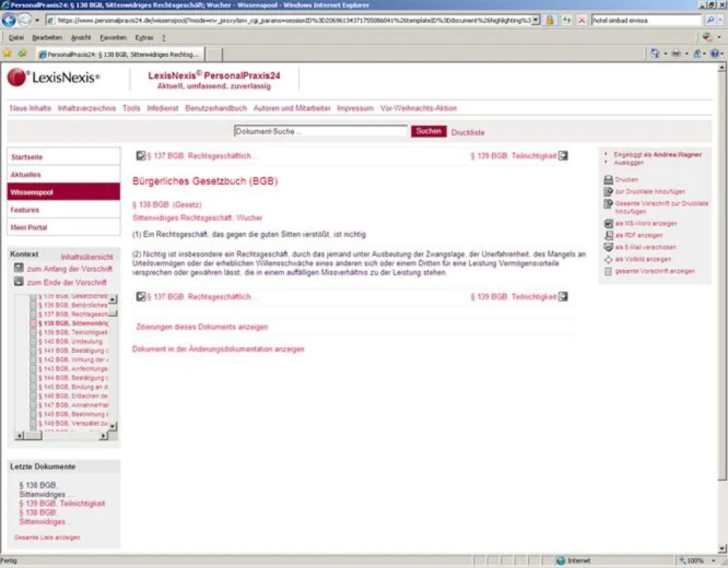Click icon beside zum Ende der Vorschrift
The width and height of the screenshot is (728, 568).
(x=18, y=281)
